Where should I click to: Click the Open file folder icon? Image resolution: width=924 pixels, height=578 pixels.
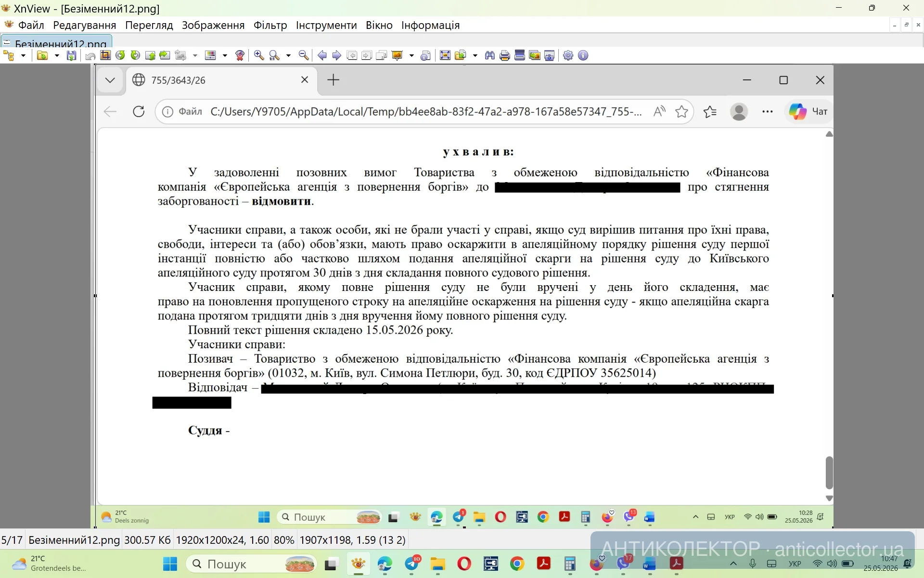click(x=43, y=55)
